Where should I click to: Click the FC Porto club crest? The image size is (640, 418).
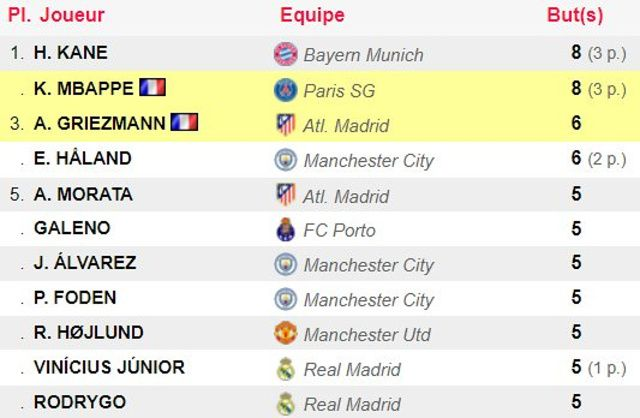pyautogui.click(x=285, y=229)
